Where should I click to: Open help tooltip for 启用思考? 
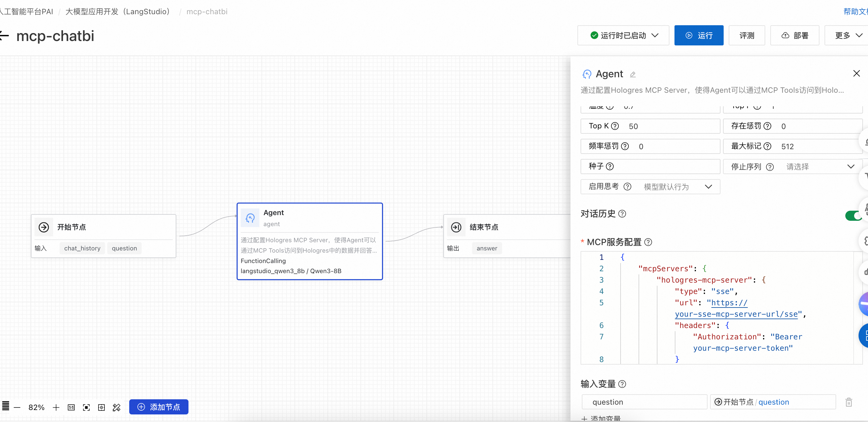click(x=627, y=187)
